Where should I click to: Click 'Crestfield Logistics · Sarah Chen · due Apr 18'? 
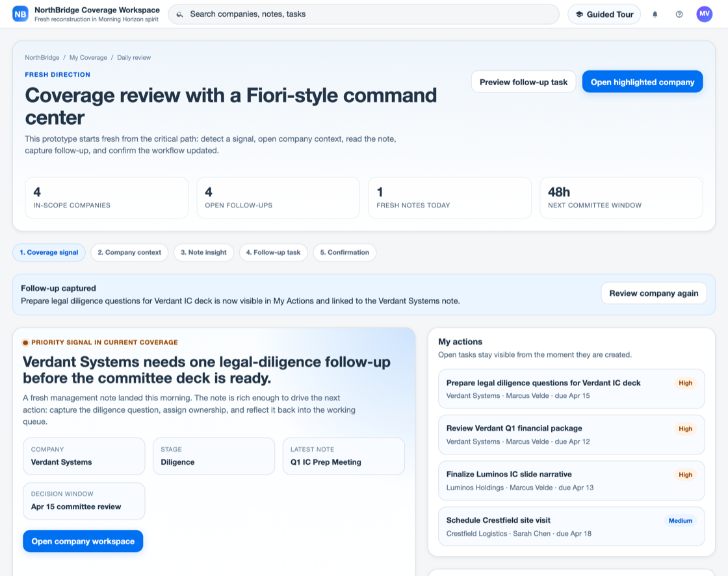[519, 534]
